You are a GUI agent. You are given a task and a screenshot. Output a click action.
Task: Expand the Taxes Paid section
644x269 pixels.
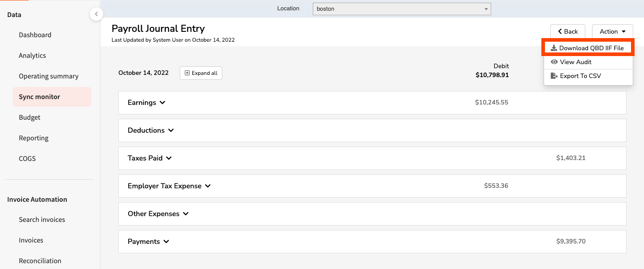click(x=150, y=158)
